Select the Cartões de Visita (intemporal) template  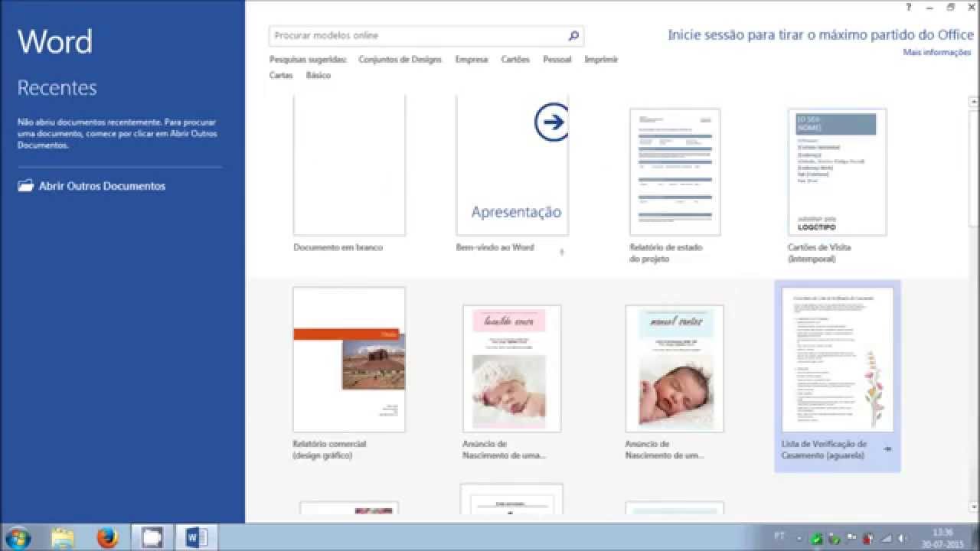tap(838, 171)
